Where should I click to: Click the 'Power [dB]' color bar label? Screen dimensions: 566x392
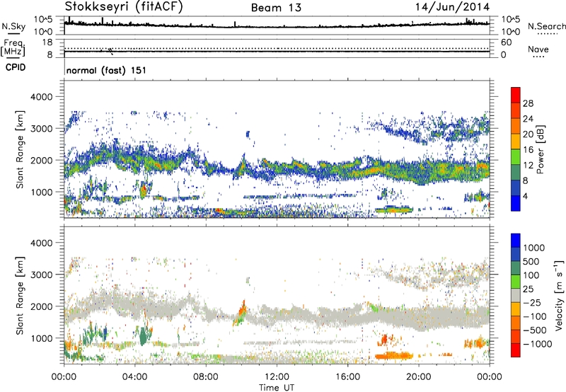click(x=540, y=149)
